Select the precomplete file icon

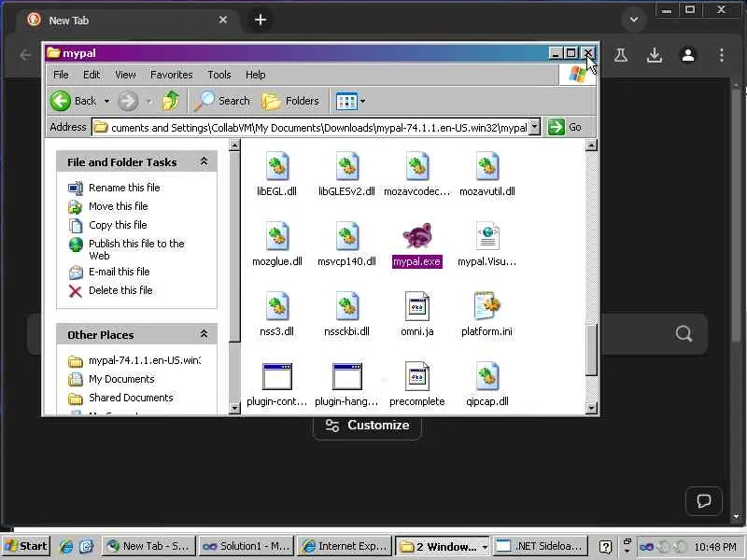(416, 376)
